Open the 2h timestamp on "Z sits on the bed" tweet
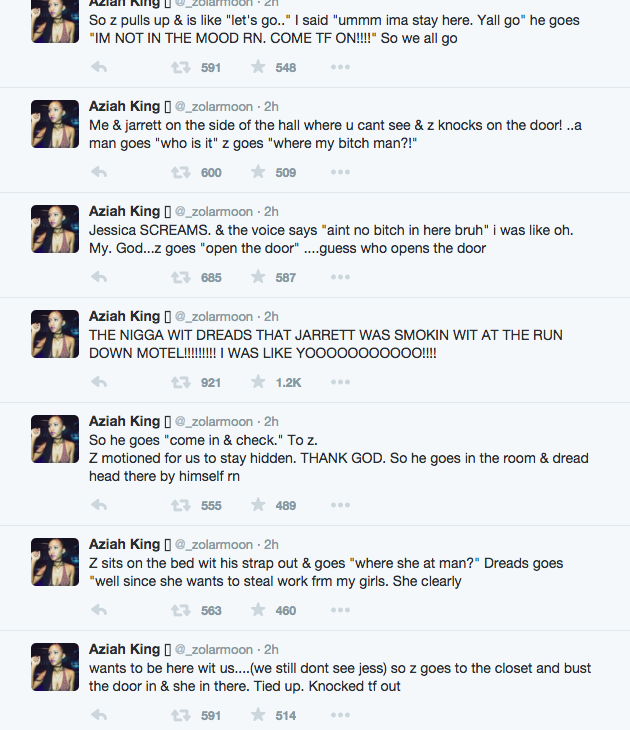Image resolution: width=630 pixels, height=730 pixels. tap(271, 545)
